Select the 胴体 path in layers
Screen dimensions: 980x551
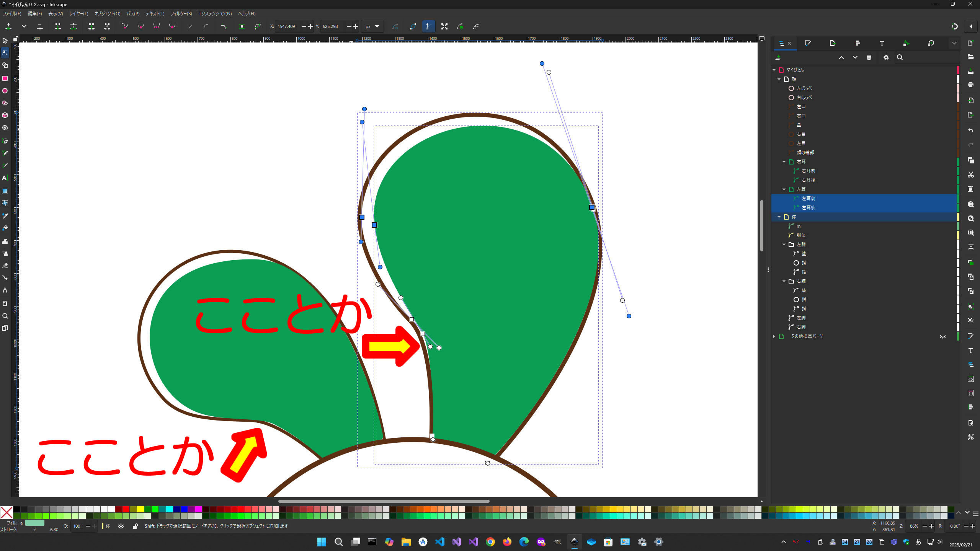point(801,235)
